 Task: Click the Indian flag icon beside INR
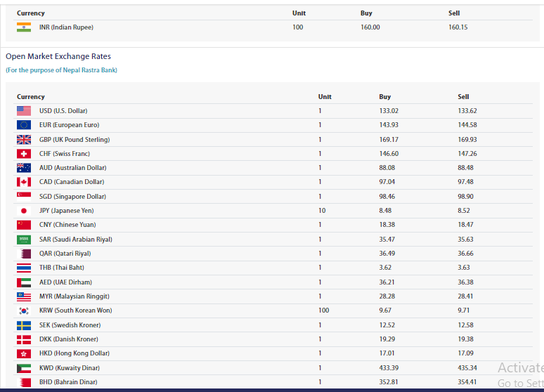(24, 27)
